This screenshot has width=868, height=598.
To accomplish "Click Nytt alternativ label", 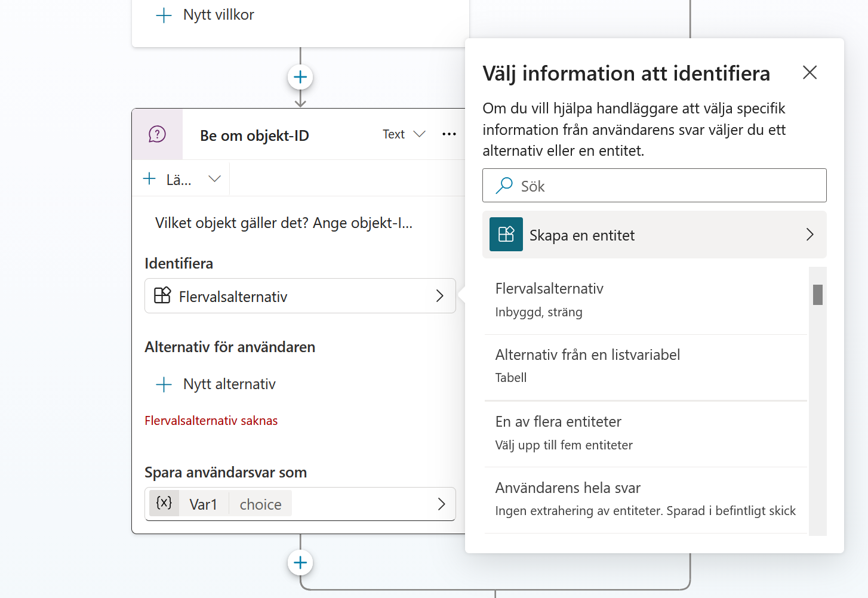I will coord(229,384).
